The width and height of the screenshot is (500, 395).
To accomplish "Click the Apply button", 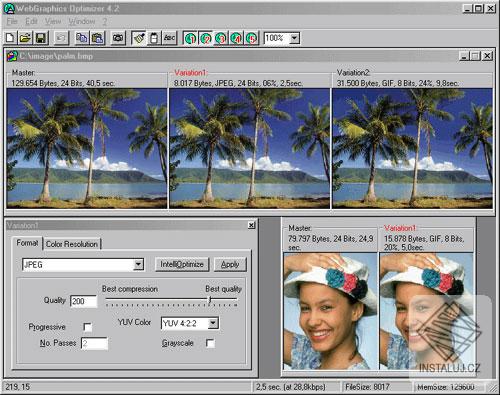I will [230, 265].
